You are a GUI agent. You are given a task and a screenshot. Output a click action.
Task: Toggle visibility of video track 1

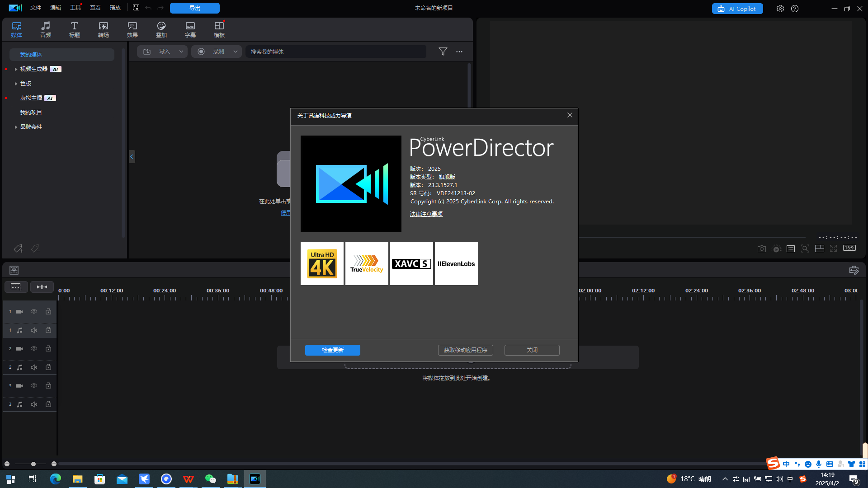pyautogui.click(x=34, y=312)
